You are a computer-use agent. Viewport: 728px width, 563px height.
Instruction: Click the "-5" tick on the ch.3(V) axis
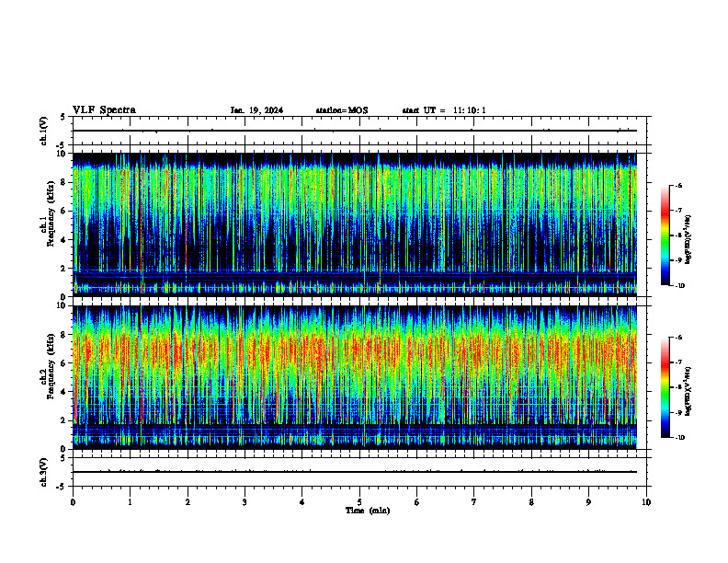coord(61,487)
